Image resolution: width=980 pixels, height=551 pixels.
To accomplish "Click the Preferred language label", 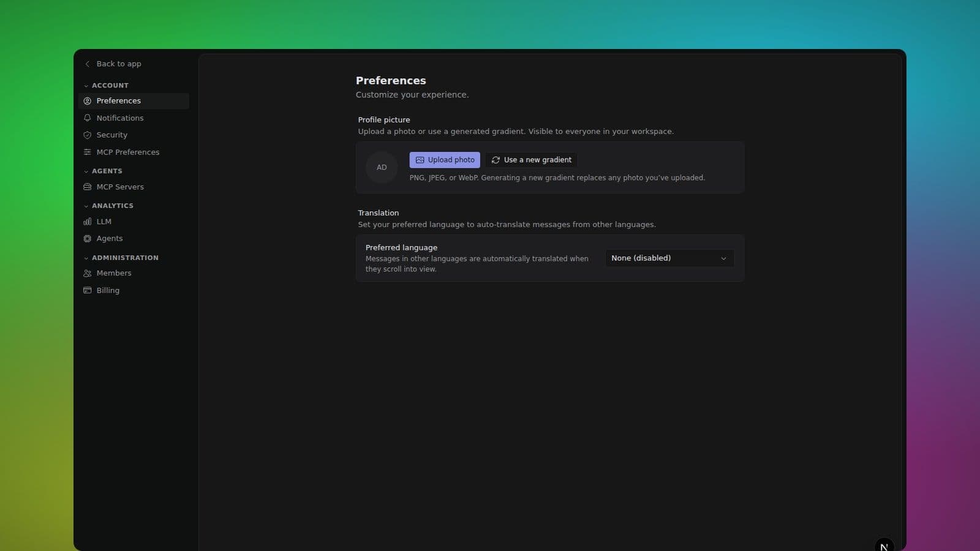I will pos(401,248).
